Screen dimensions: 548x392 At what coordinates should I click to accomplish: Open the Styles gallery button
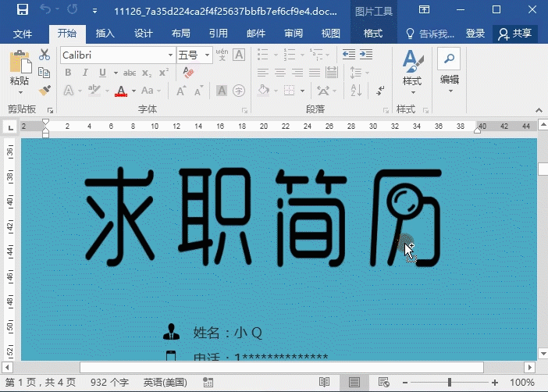coord(412,72)
